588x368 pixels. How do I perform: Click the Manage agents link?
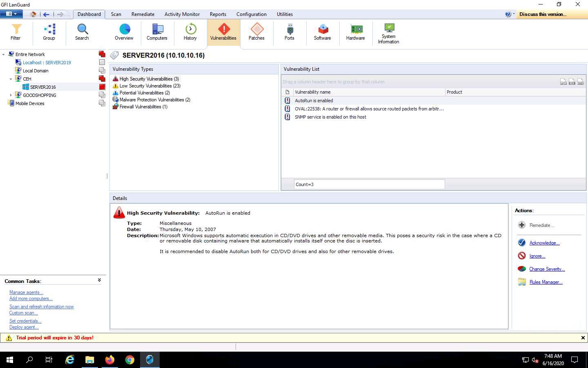26,292
